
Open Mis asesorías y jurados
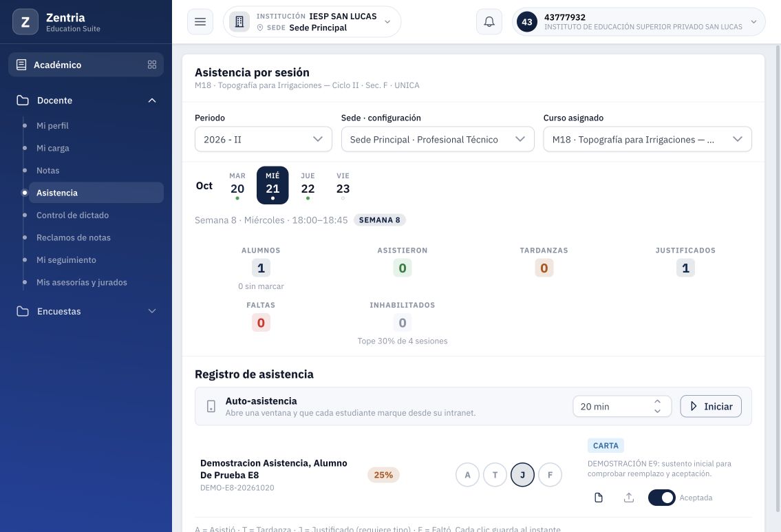tap(82, 282)
